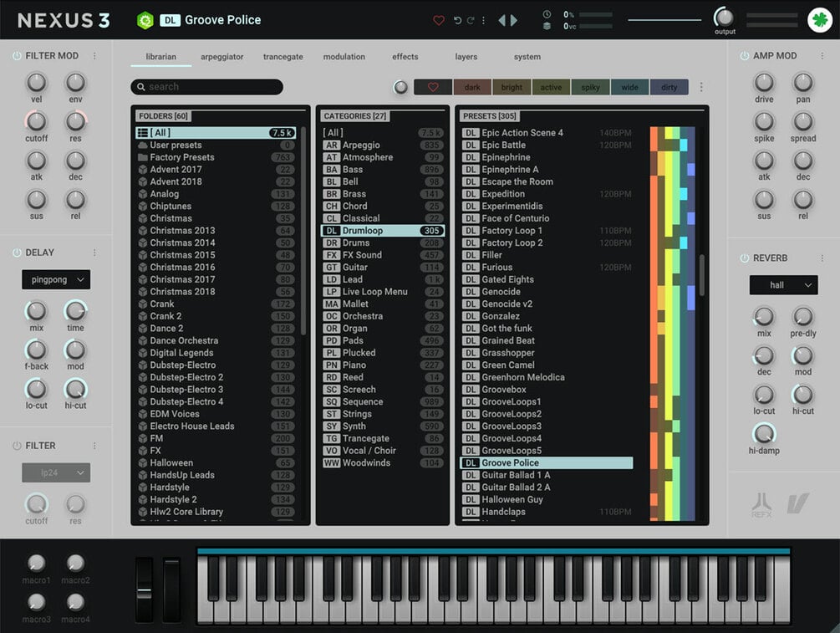The width and height of the screenshot is (840, 633).
Task: Switch to the modulation tab
Action: tap(344, 57)
